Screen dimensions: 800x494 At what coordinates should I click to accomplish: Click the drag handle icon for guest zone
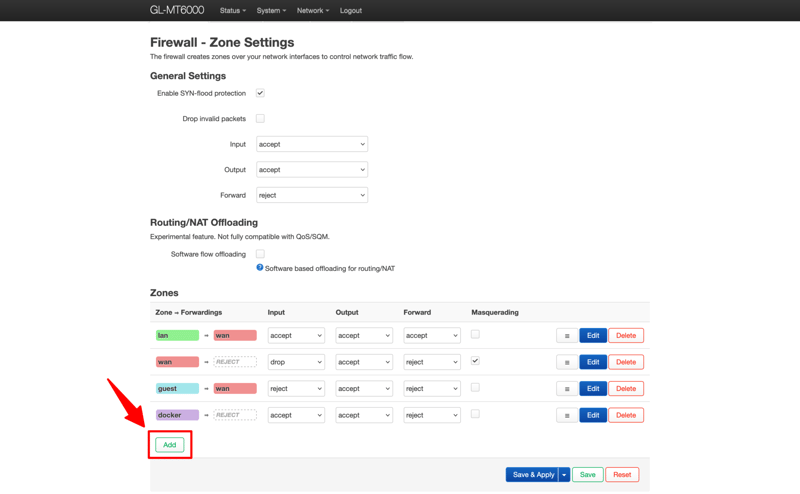click(x=566, y=389)
